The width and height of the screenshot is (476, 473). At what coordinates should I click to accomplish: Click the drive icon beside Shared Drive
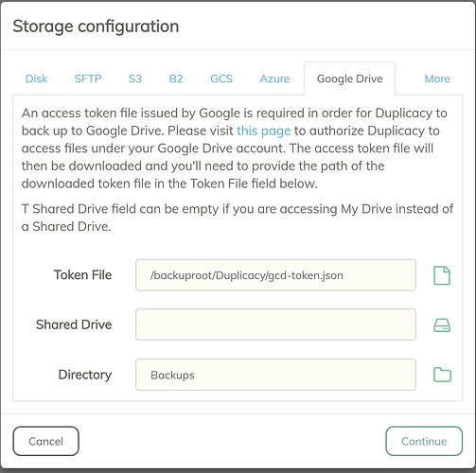point(442,325)
